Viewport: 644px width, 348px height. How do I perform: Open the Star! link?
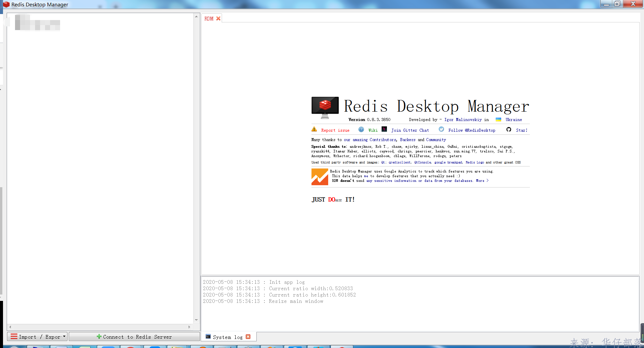point(521,130)
